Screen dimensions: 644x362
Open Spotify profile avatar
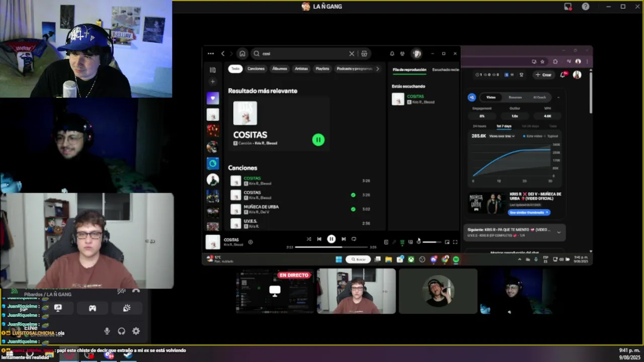[417, 54]
